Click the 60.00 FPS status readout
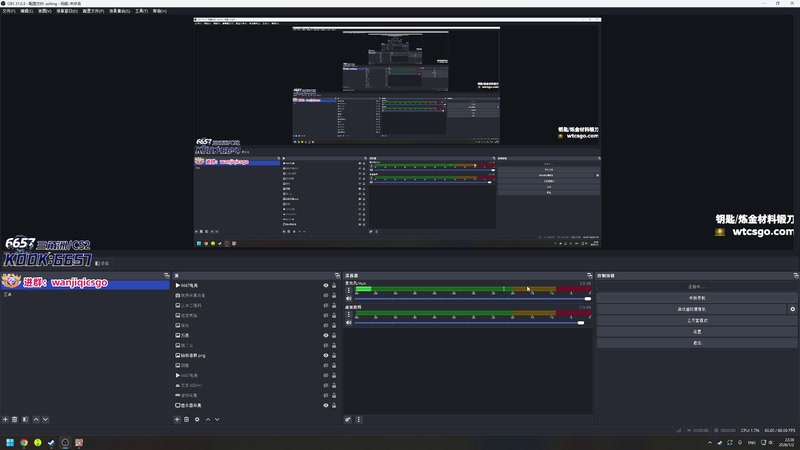This screenshot has height=450, width=800. (x=780, y=431)
